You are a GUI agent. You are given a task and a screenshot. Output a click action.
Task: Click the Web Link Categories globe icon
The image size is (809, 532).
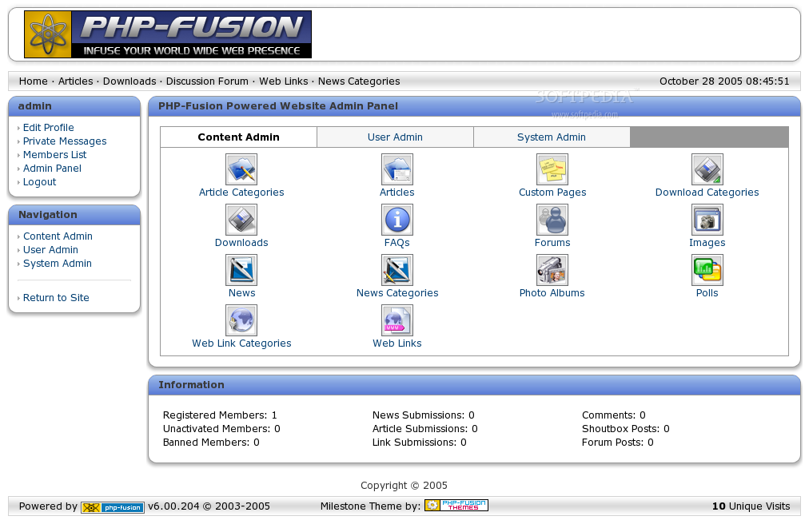click(241, 320)
